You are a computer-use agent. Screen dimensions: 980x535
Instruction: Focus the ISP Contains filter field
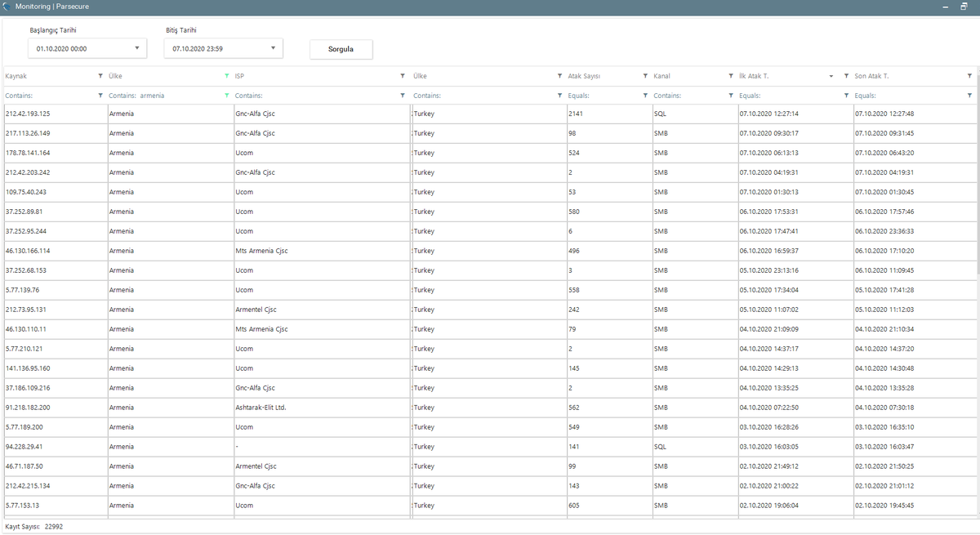pos(315,96)
